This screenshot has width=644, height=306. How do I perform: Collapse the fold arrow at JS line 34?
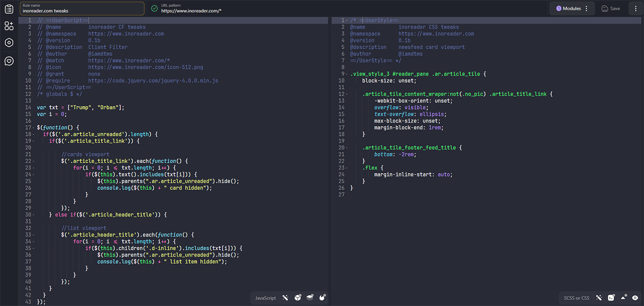coord(33,242)
